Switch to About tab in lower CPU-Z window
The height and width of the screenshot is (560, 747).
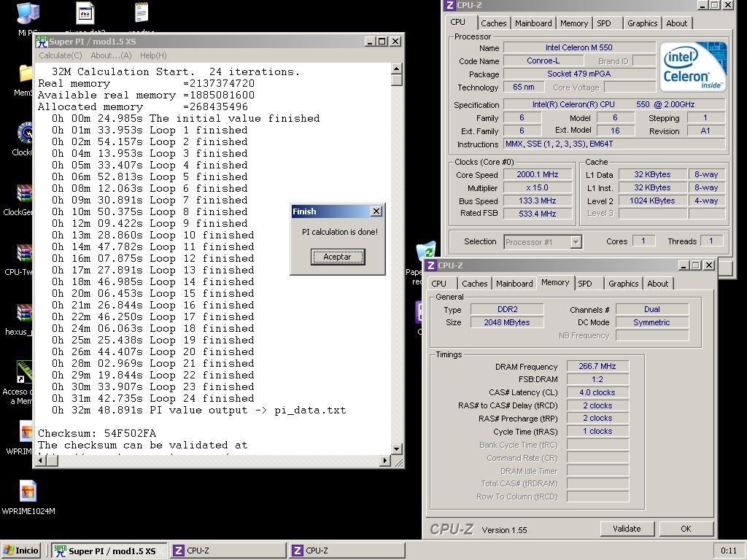tap(657, 284)
